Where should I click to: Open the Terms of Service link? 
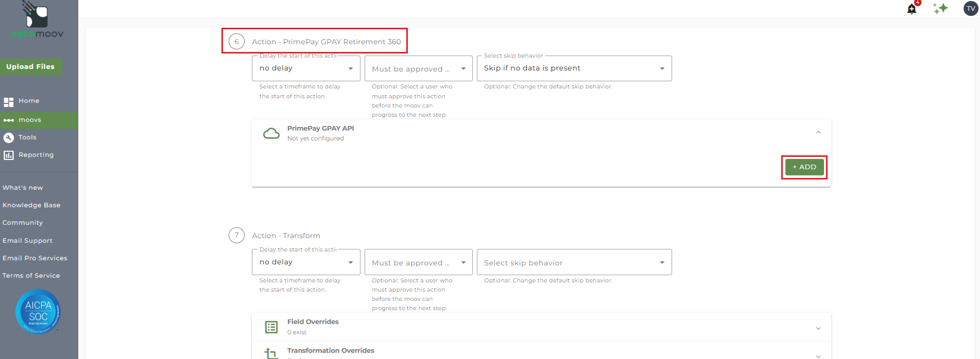(31, 276)
